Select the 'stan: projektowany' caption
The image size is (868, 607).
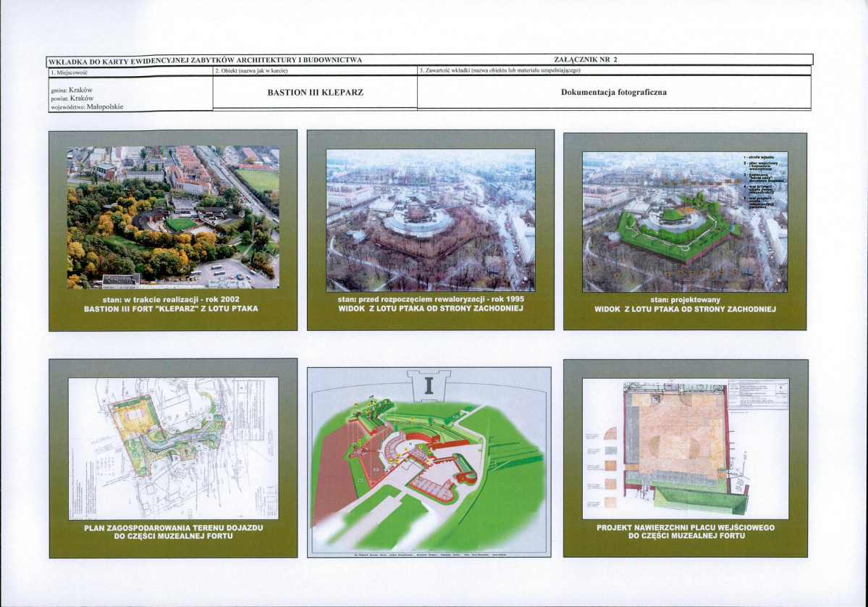[x=685, y=299]
